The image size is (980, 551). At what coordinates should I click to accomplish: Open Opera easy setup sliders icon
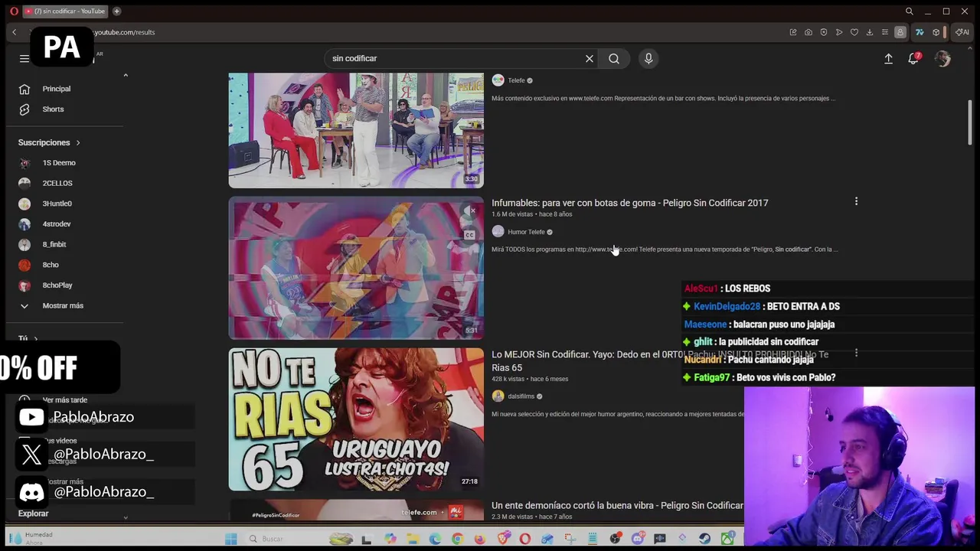(x=885, y=32)
